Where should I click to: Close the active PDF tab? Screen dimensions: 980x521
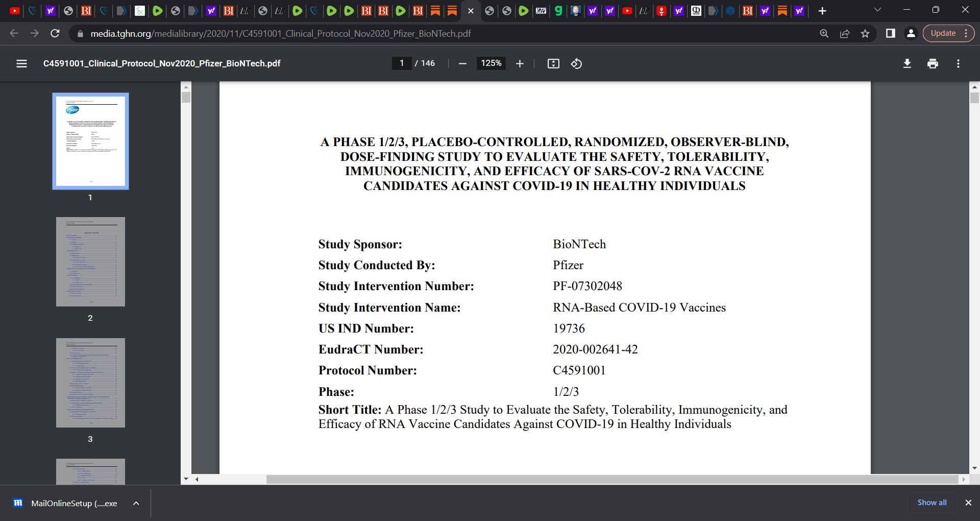tap(471, 11)
